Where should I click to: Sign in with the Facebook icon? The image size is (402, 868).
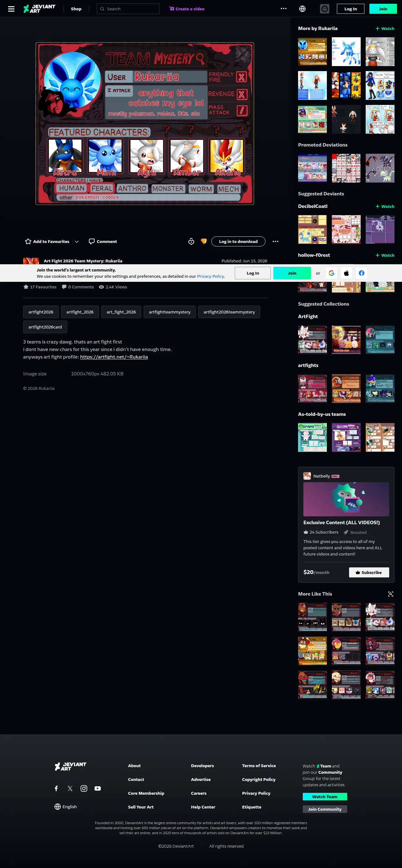[x=361, y=273]
